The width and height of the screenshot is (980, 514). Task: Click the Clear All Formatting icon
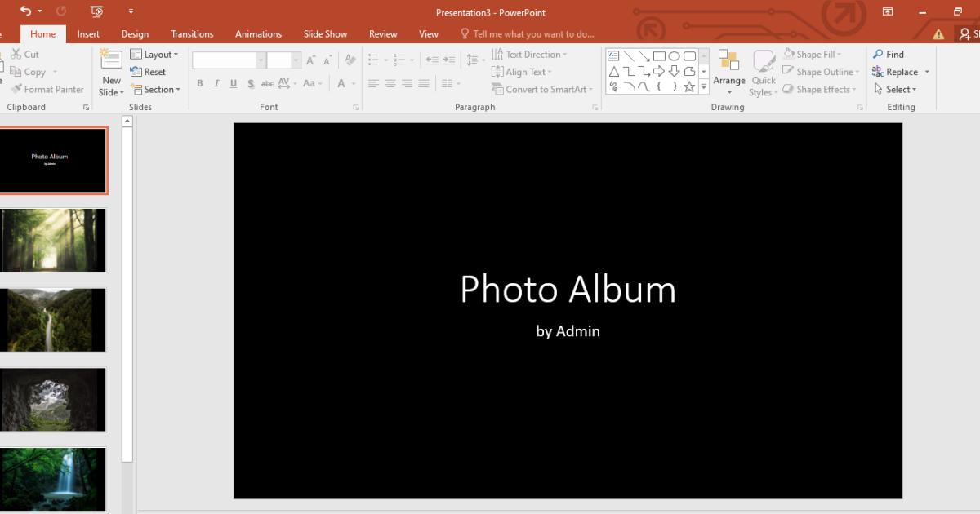click(x=350, y=58)
